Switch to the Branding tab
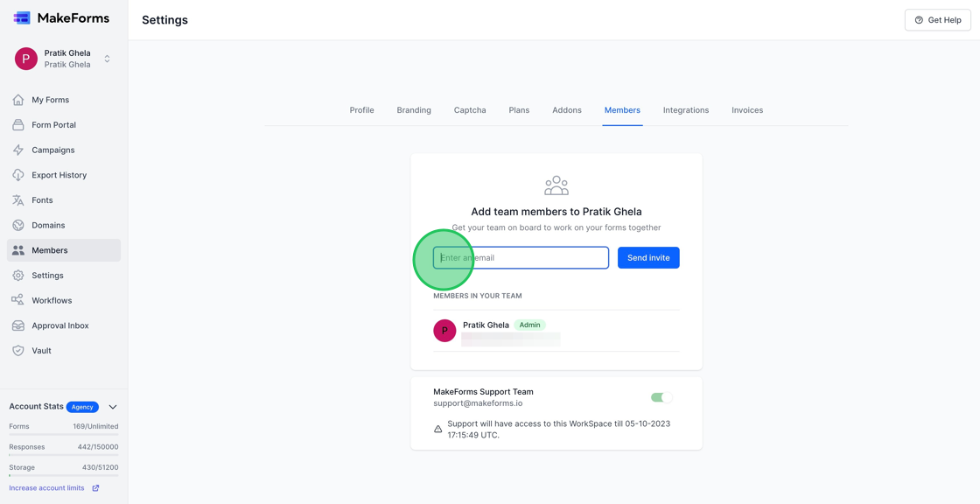The width and height of the screenshot is (980, 504). (x=414, y=110)
